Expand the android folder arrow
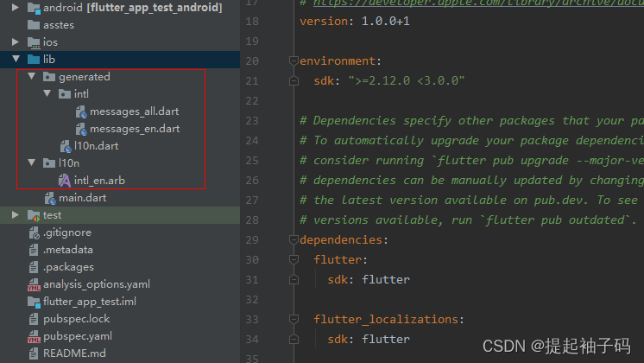 (x=16, y=7)
